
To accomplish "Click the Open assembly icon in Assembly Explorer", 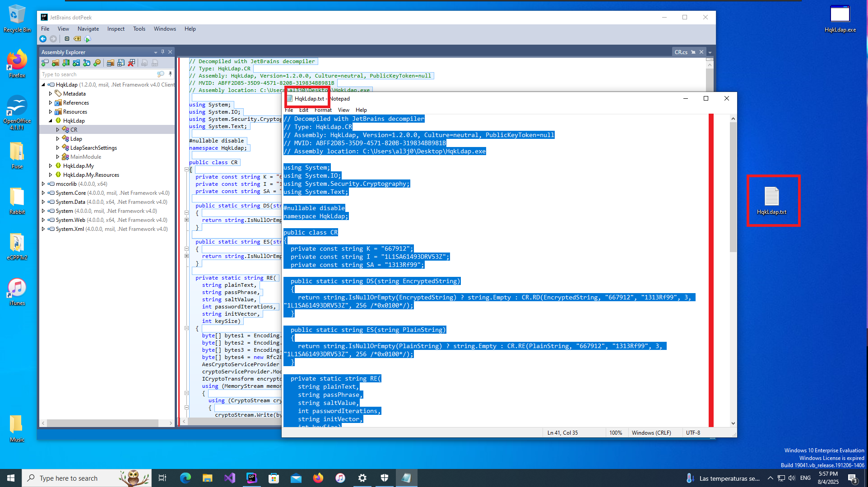I will click(45, 63).
